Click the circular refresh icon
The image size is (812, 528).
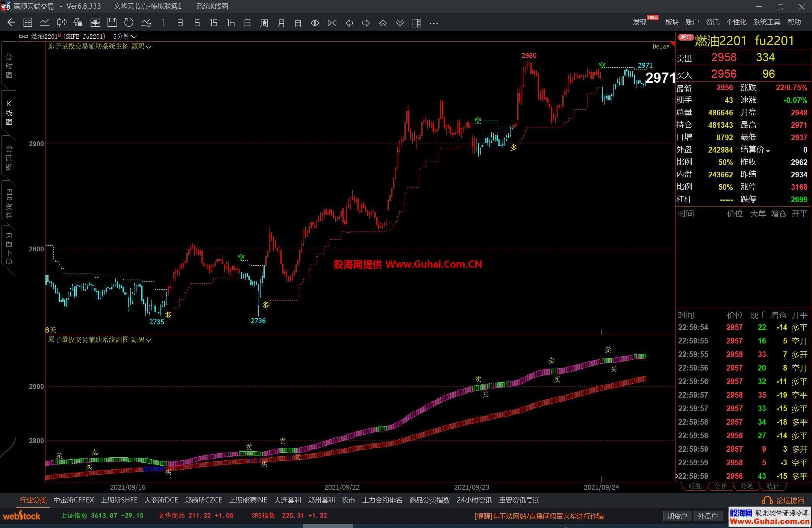tap(129, 23)
